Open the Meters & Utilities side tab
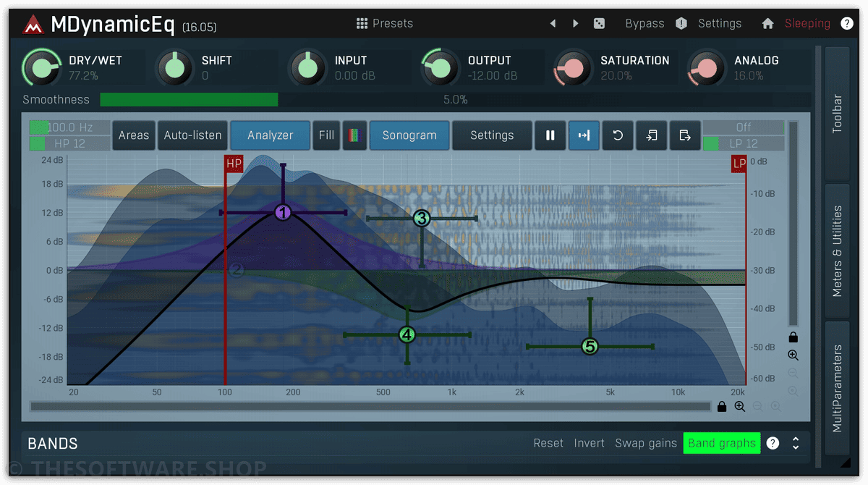This screenshot has width=868, height=485. (838, 250)
